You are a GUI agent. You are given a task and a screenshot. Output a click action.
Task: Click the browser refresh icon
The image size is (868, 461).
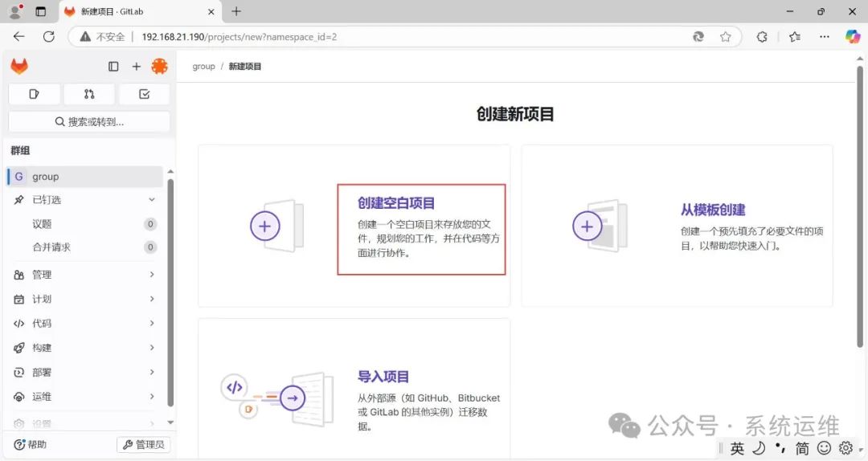48,37
